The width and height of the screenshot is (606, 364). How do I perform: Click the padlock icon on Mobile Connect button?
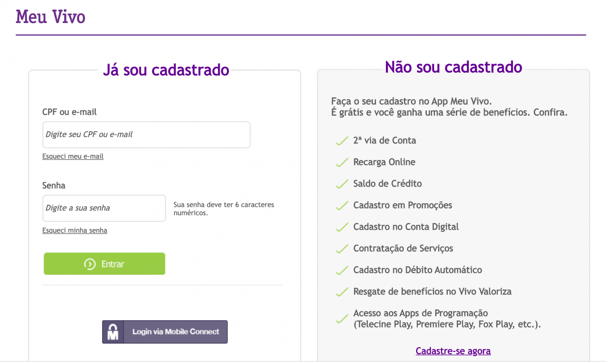[x=113, y=332]
